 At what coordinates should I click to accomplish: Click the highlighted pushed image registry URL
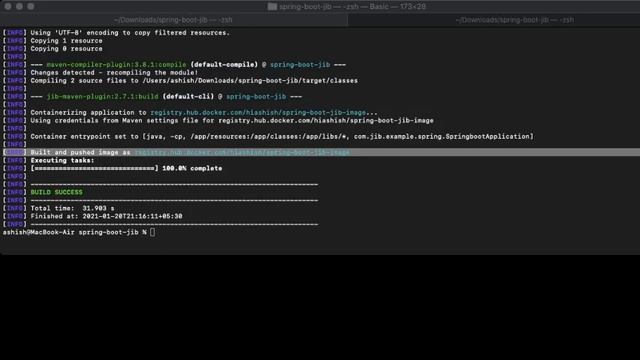pyautogui.click(x=242, y=152)
